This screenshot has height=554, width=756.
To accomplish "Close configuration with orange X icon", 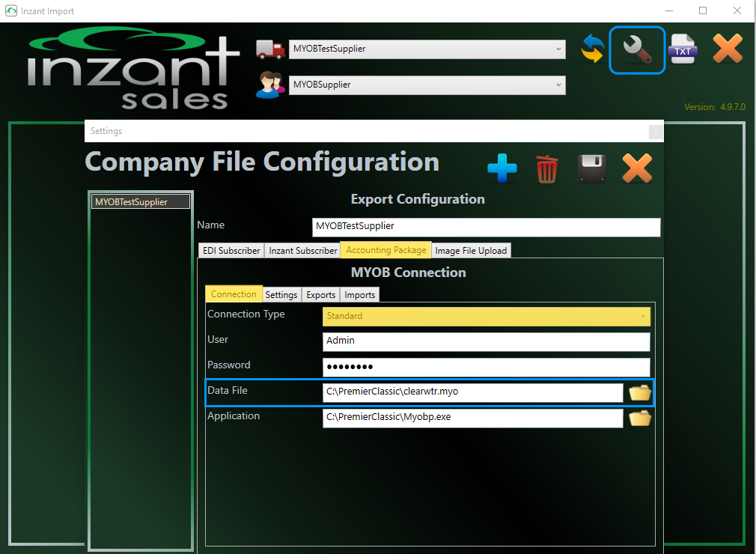I will [x=637, y=168].
